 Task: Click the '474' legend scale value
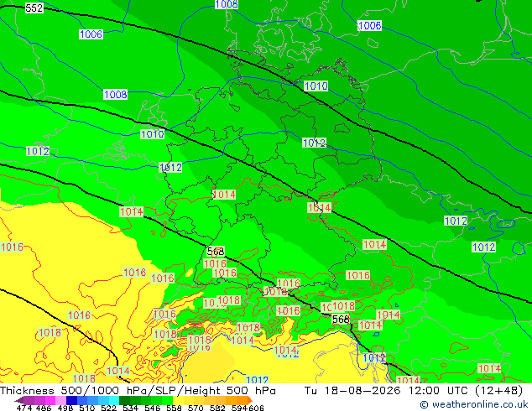pos(24,408)
